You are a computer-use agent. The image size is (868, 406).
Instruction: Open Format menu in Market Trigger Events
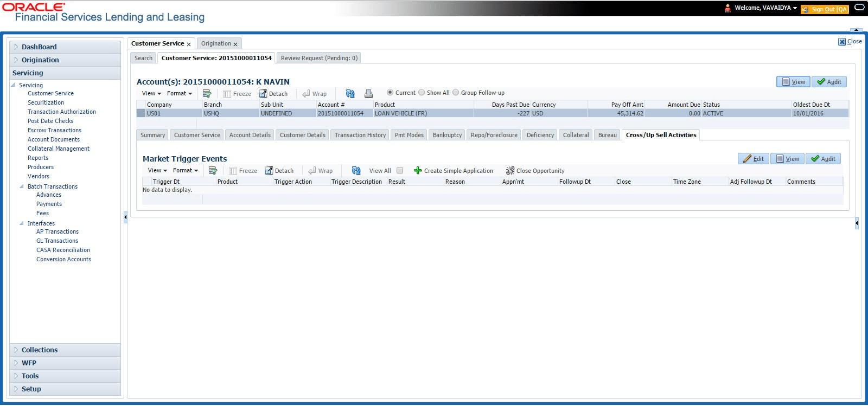tap(186, 170)
